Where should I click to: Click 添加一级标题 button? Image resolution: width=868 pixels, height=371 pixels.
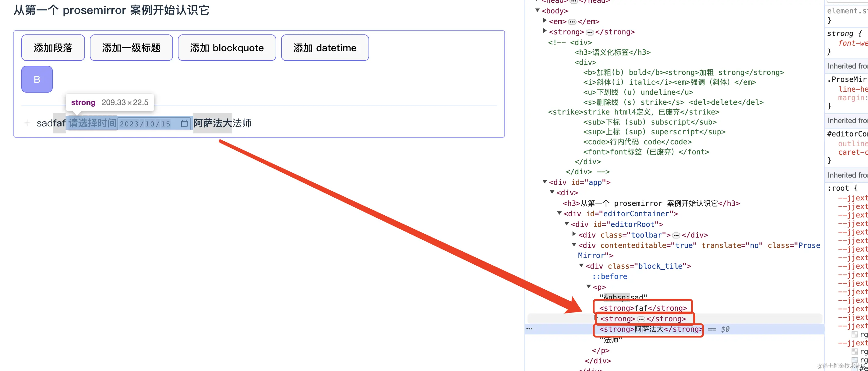point(131,48)
